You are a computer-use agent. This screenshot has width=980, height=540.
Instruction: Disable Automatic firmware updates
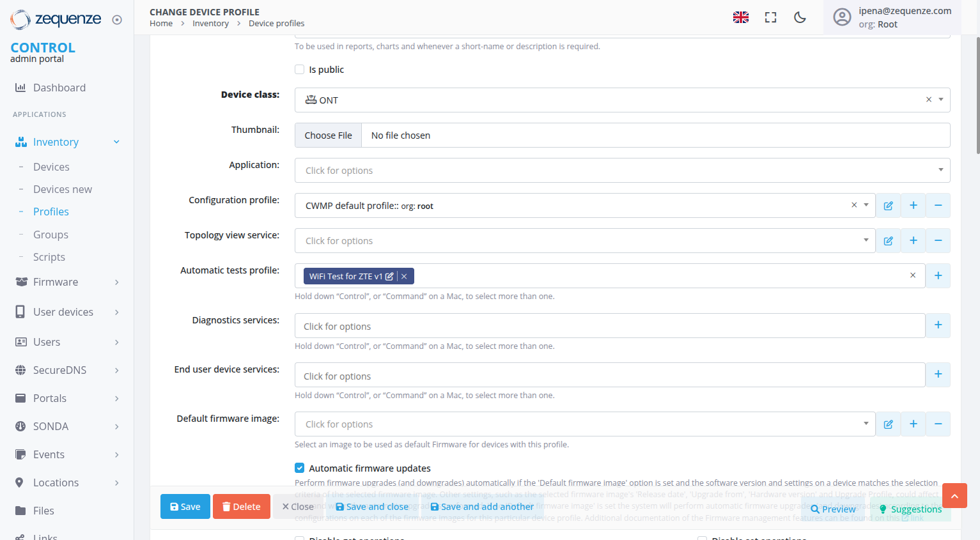click(x=299, y=468)
